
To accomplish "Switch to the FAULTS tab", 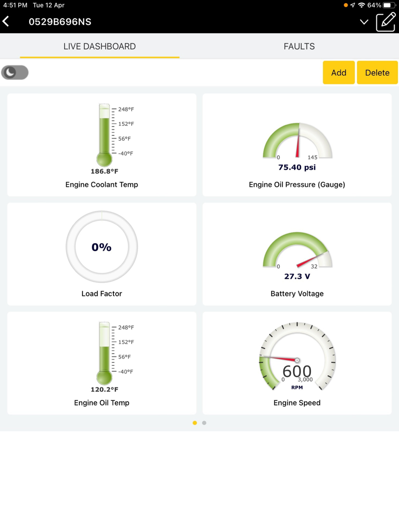I will [x=299, y=46].
